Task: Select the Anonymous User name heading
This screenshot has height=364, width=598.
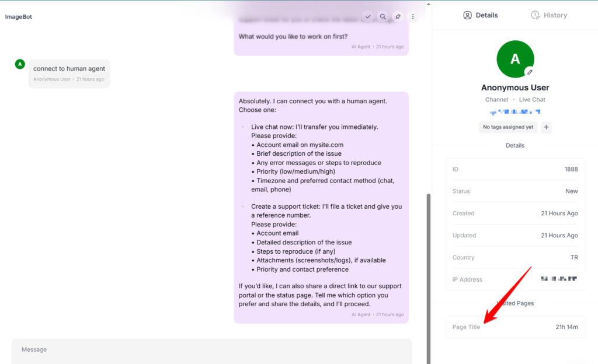Action: [x=514, y=87]
